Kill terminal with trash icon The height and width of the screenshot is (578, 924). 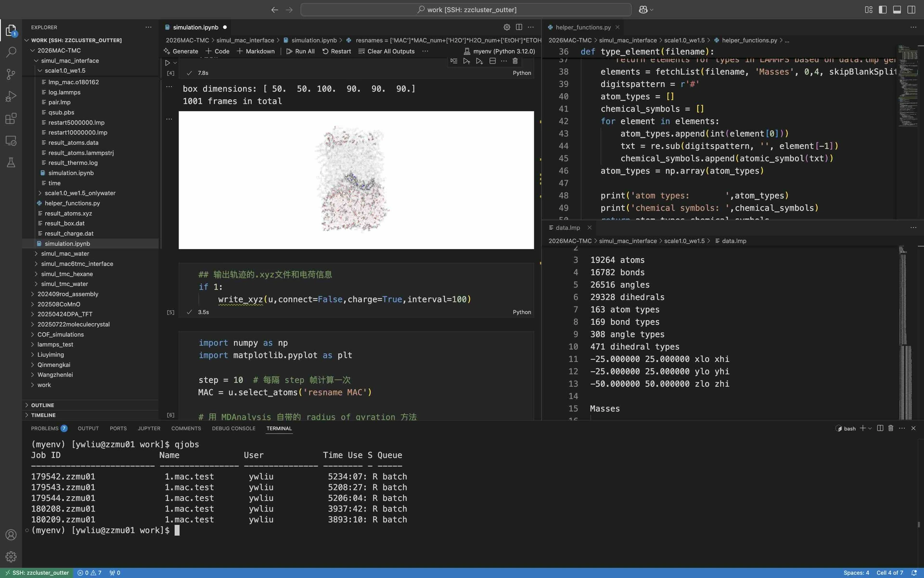coord(891,428)
